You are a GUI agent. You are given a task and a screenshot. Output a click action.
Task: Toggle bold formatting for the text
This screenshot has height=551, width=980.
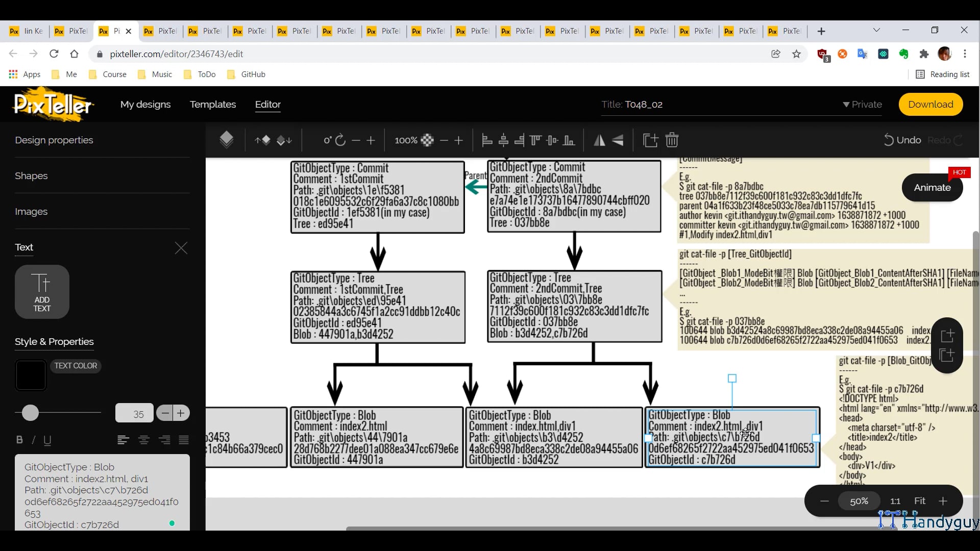pos(19,439)
